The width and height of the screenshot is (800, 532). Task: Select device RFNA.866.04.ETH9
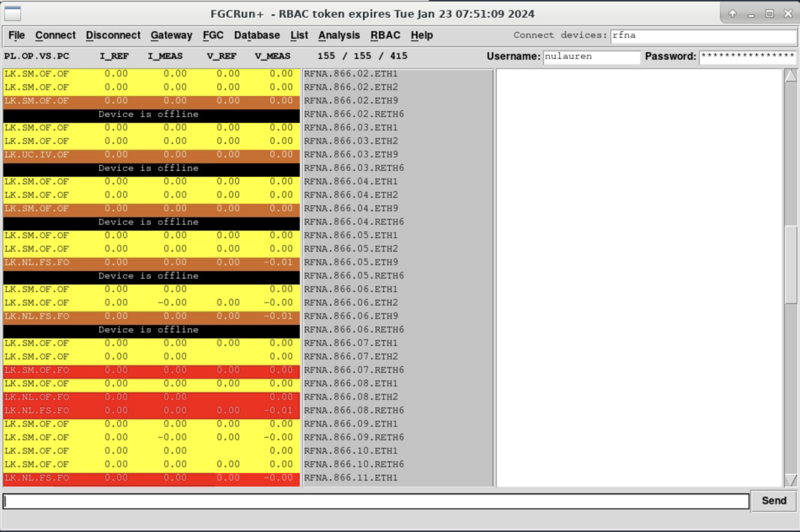pos(351,208)
